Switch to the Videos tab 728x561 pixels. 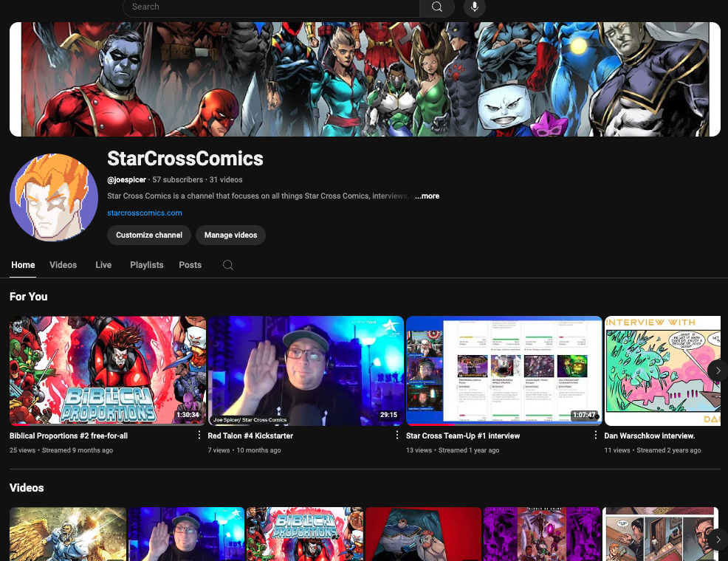click(63, 265)
